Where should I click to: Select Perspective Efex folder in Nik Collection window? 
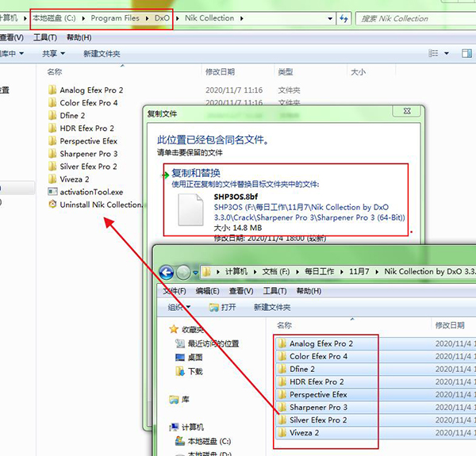click(83, 141)
